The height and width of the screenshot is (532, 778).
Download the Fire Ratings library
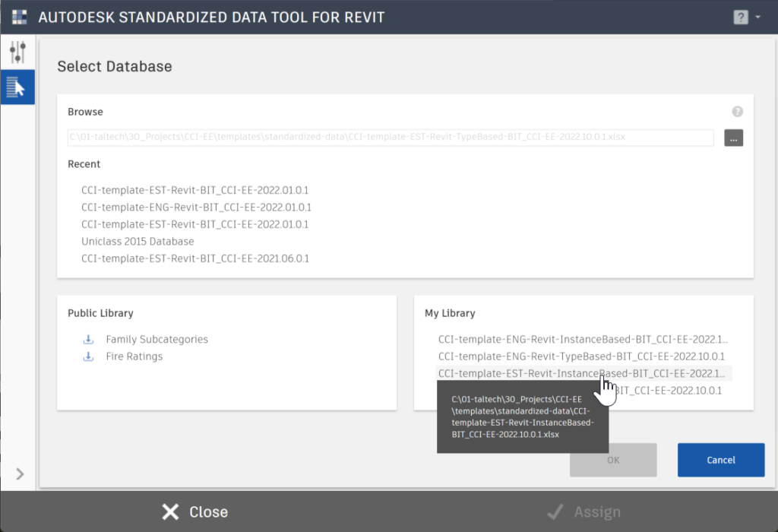(88, 356)
